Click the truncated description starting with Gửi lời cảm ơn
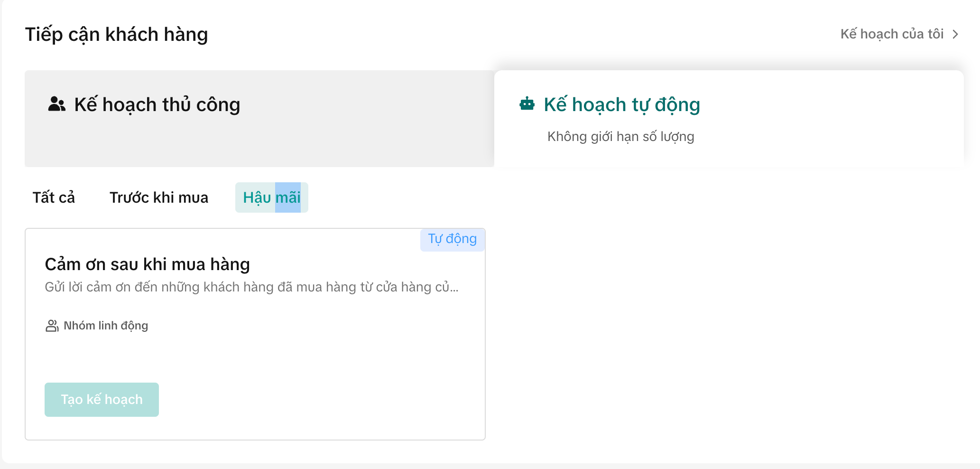The width and height of the screenshot is (980, 469). (251, 287)
